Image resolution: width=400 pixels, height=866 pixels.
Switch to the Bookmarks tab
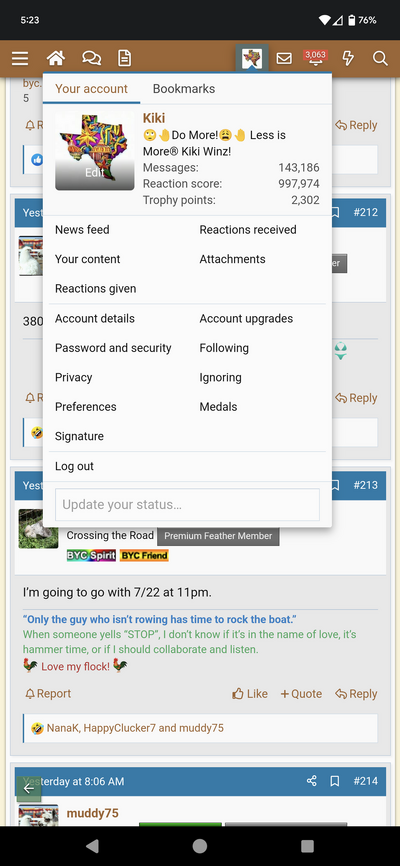pos(184,89)
